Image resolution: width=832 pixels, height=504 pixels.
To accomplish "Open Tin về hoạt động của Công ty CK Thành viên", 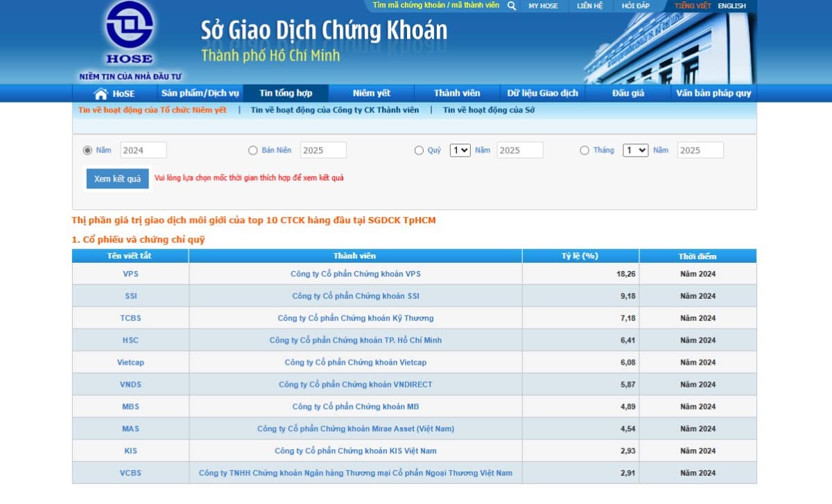I will 335,110.
